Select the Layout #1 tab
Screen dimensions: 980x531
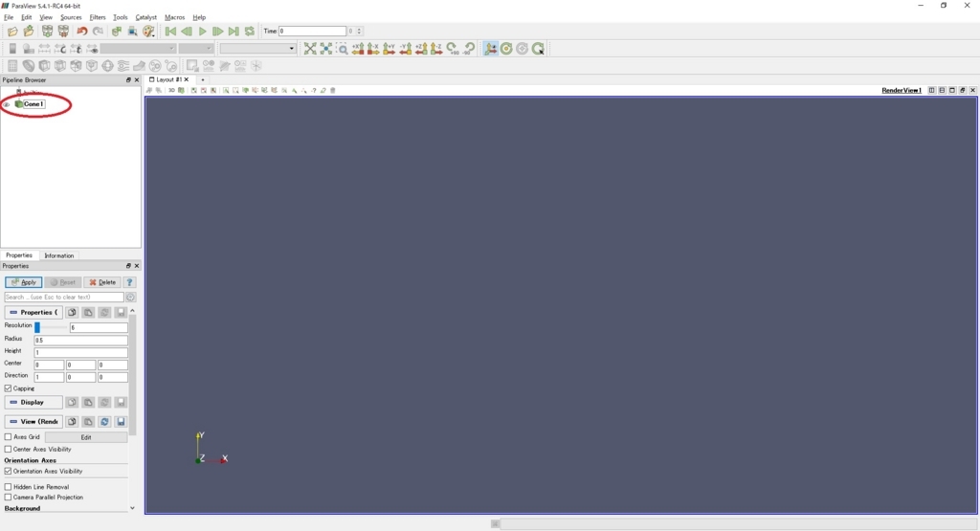[168, 80]
